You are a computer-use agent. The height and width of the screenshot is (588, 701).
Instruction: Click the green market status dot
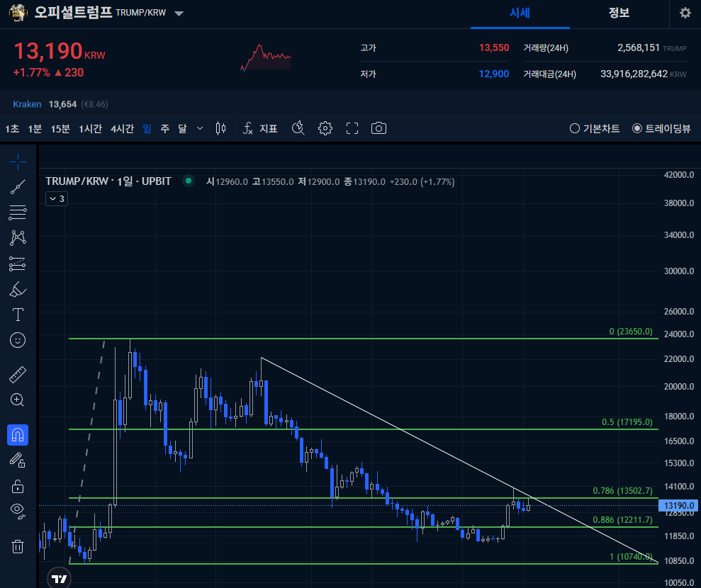pyautogui.click(x=189, y=181)
